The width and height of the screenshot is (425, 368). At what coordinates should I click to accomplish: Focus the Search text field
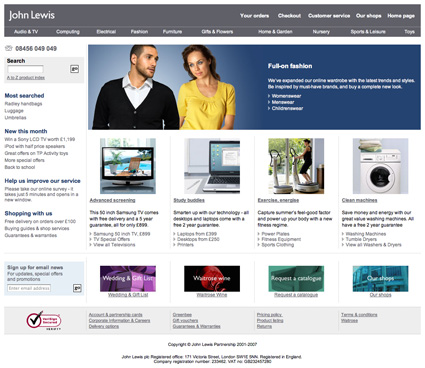[x=26, y=69]
